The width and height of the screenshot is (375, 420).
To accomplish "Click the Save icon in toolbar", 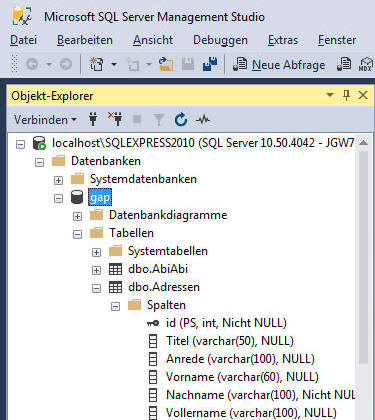I will (188, 64).
